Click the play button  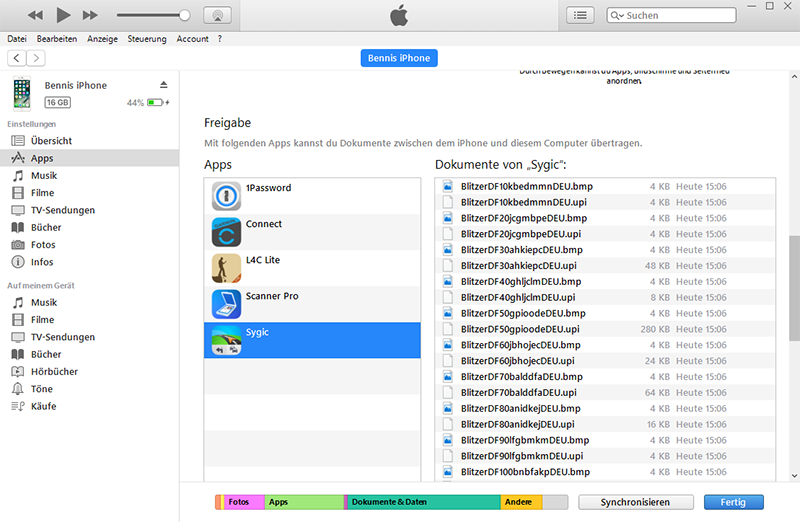click(63, 15)
